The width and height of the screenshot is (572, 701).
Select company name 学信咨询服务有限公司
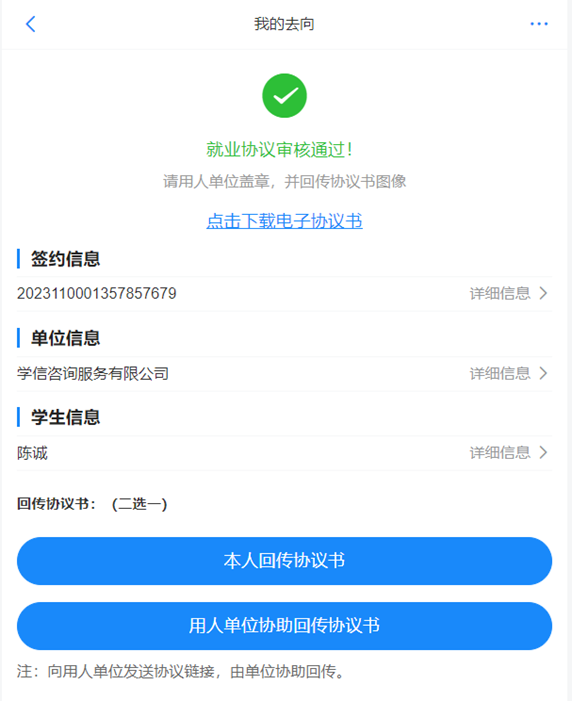[x=93, y=373]
